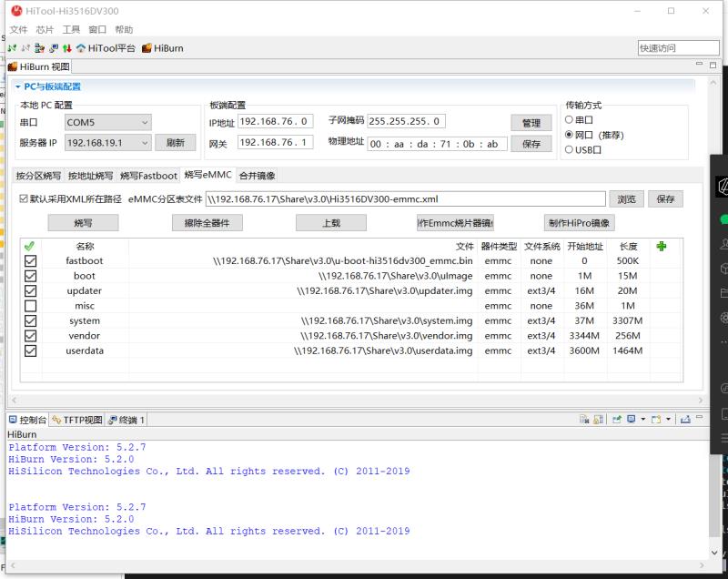728x579 pixels.
Task: Open the 工具 menu
Action: [71, 30]
